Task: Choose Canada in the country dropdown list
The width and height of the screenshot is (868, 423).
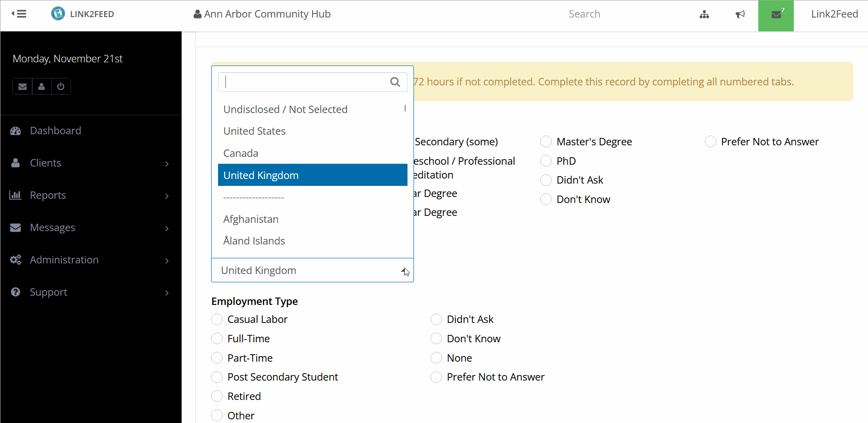Action: point(240,153)
